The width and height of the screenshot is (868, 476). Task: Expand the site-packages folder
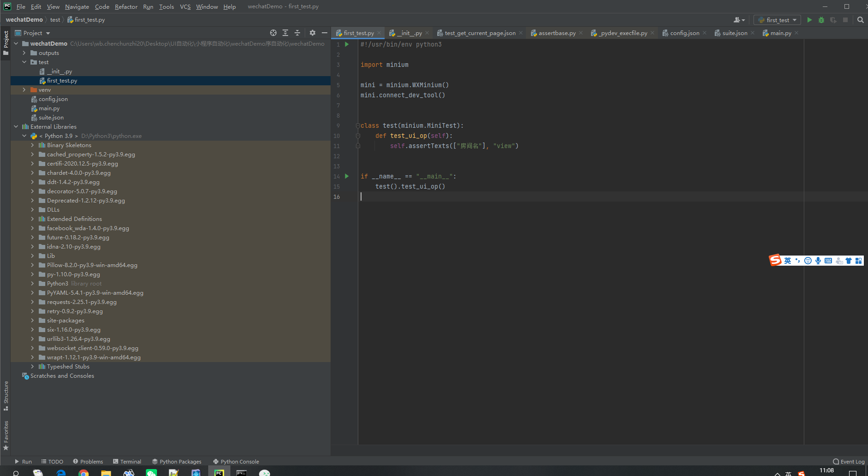pyautogui.click(x=32, y=321)
